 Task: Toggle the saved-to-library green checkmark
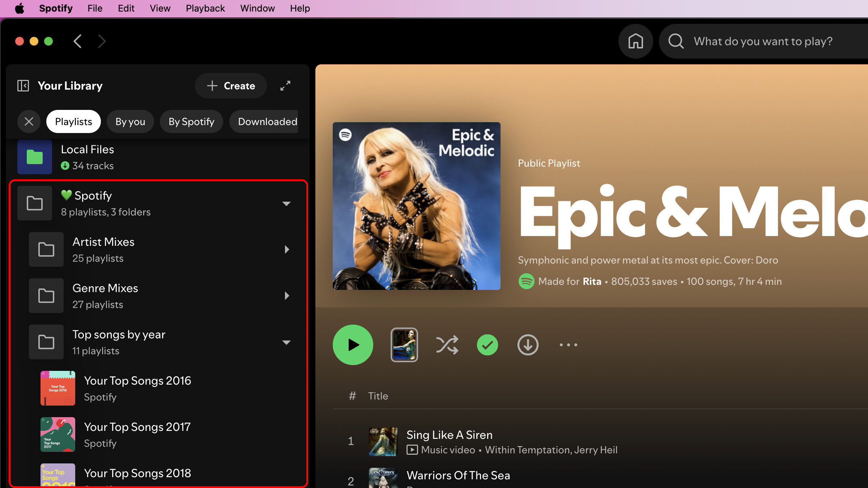point(487,345)
